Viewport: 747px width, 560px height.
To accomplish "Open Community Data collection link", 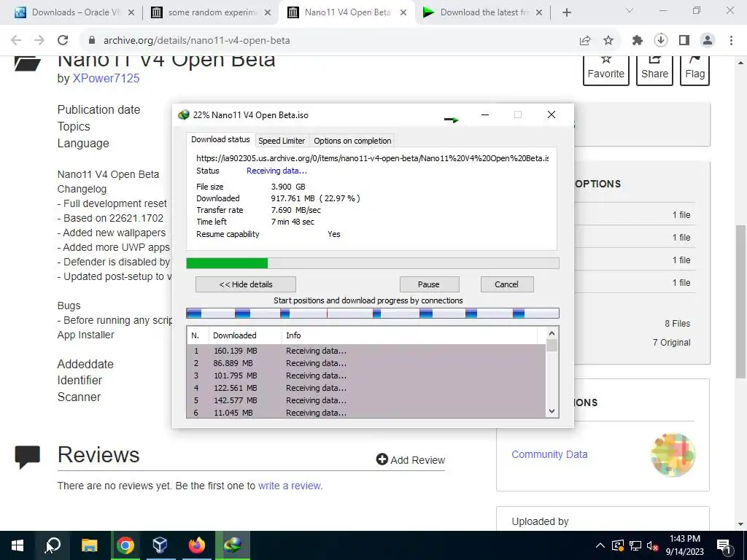I will (x=549, y=454).
